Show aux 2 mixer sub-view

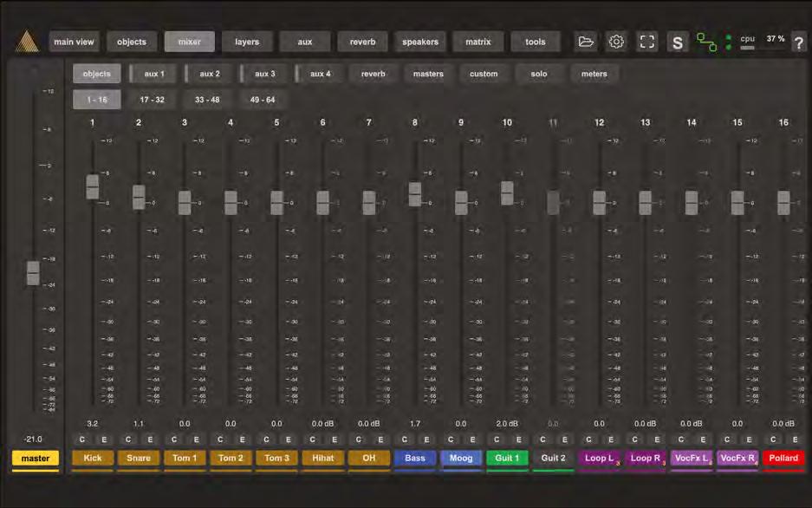pos(208,74)
